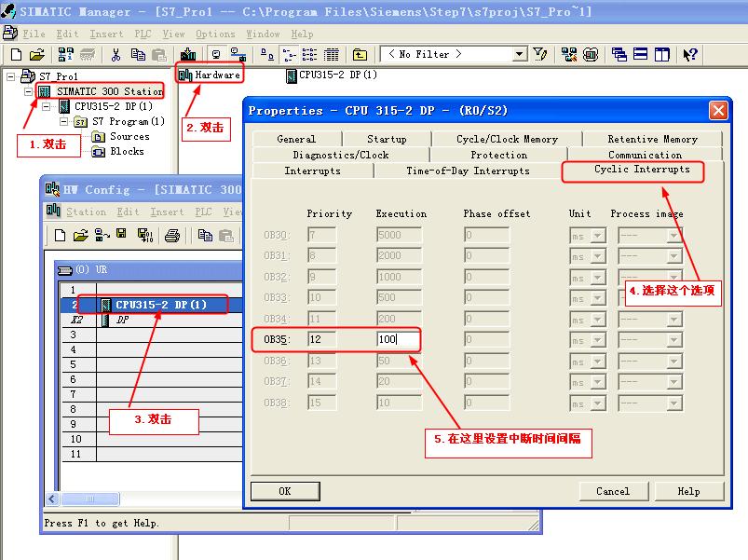748x560 pixels.
Task: Switch to the Cycle/Clock Memory tab
Action: [x=507, y=139]
